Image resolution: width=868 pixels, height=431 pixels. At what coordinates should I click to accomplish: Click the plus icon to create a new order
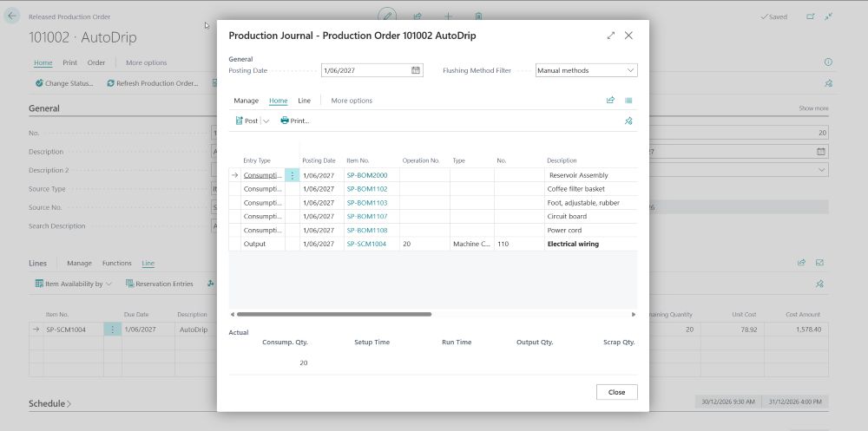(449, 16)
